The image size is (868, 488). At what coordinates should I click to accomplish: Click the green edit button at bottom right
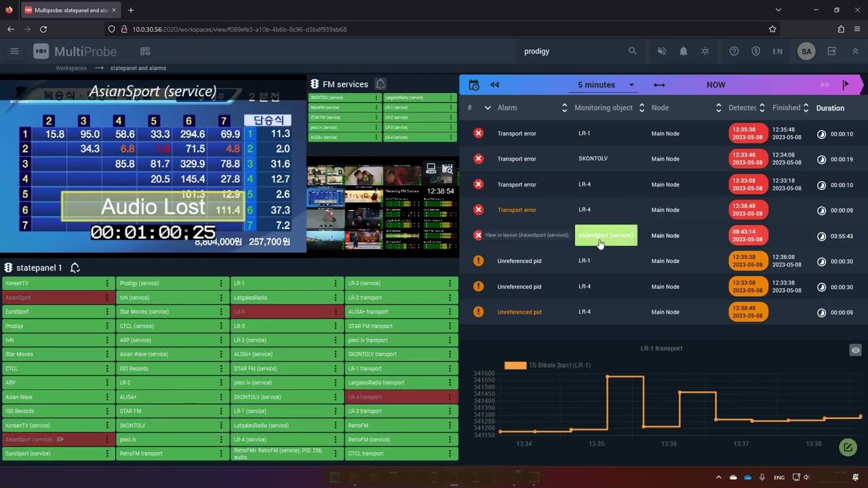pos(847,447)
